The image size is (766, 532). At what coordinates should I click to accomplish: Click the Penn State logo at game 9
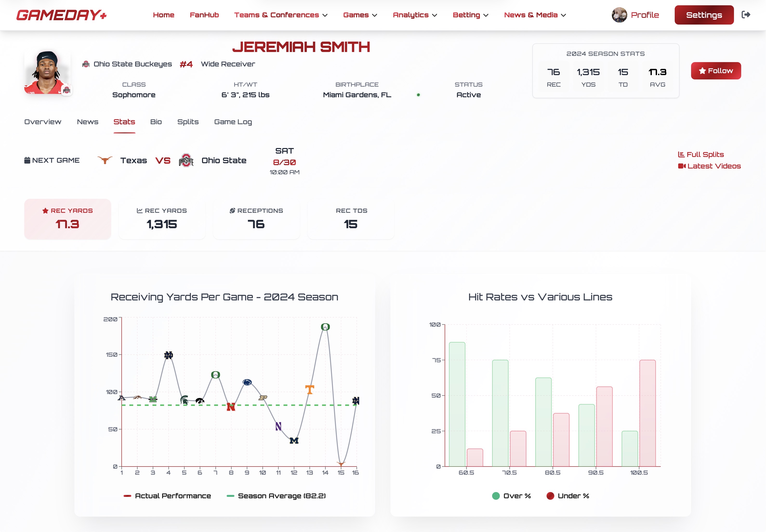tap(247, 382)
